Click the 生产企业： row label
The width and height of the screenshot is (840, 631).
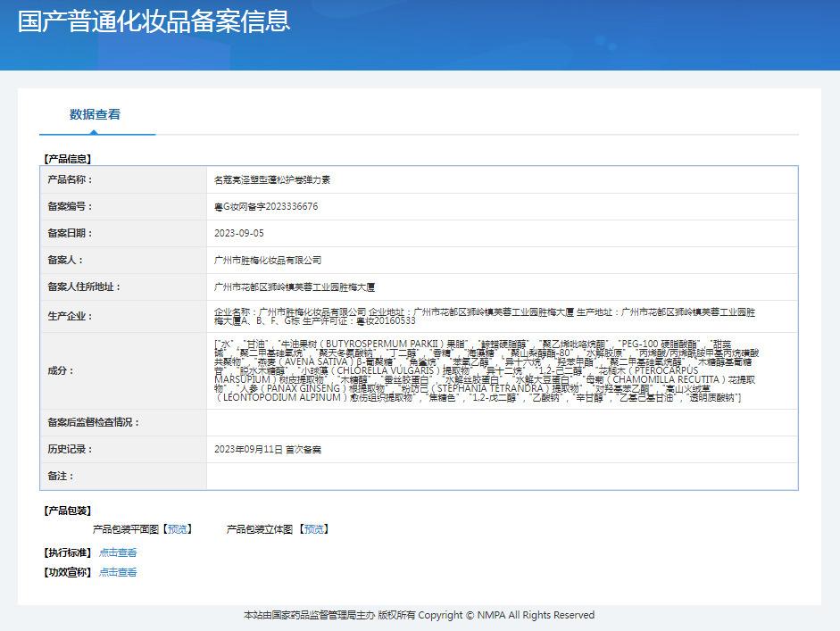point(71,316)
